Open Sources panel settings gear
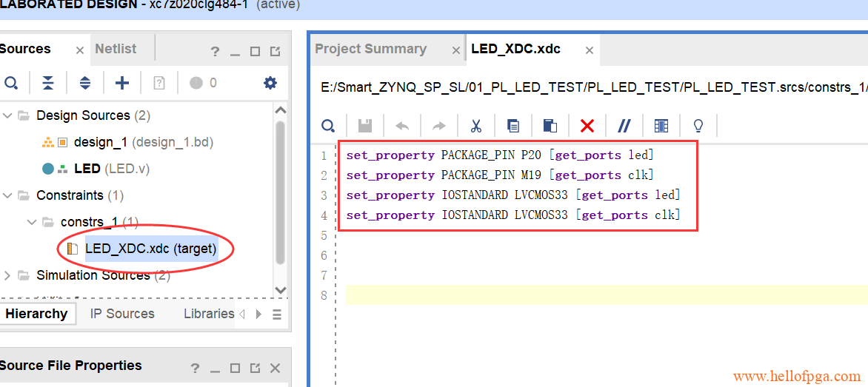This screenshot has height=387, width=868. (270, 83)
